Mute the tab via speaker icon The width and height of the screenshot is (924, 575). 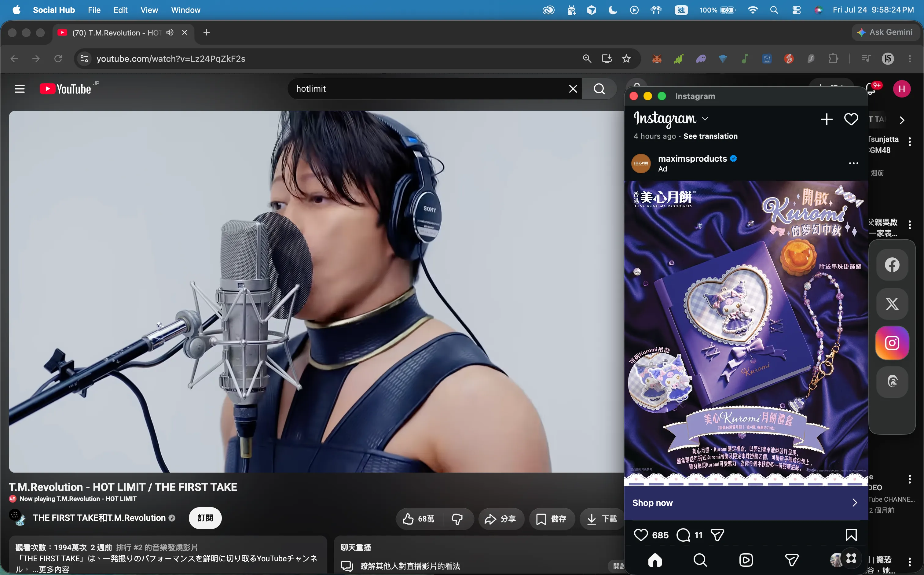pos(170,33)
